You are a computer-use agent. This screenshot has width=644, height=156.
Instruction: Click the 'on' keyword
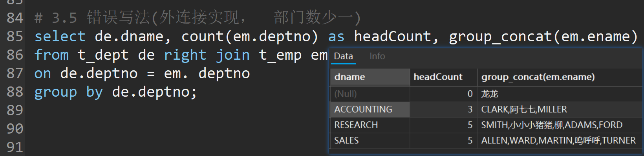click(43, 73)
